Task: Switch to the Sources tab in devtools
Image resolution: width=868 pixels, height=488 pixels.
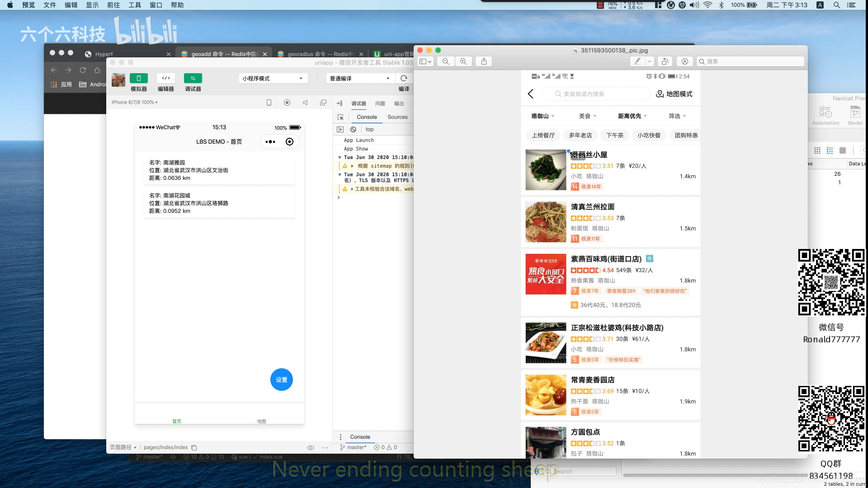Action: 397,117
